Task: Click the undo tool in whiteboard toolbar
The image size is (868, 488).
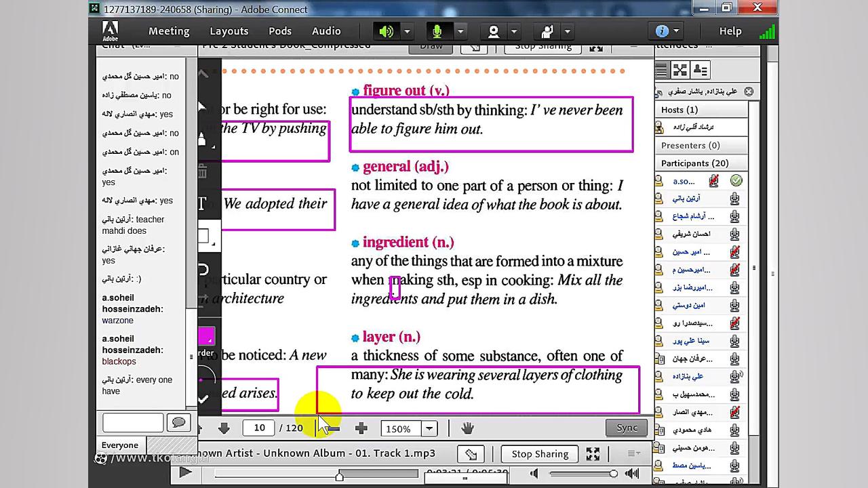Action: (203, 270)
